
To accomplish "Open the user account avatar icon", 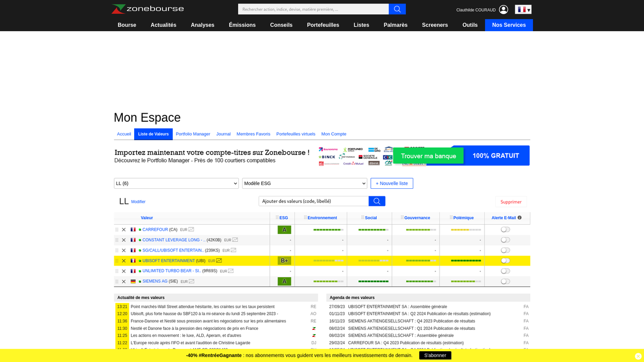I will click(x=503, y=10).
